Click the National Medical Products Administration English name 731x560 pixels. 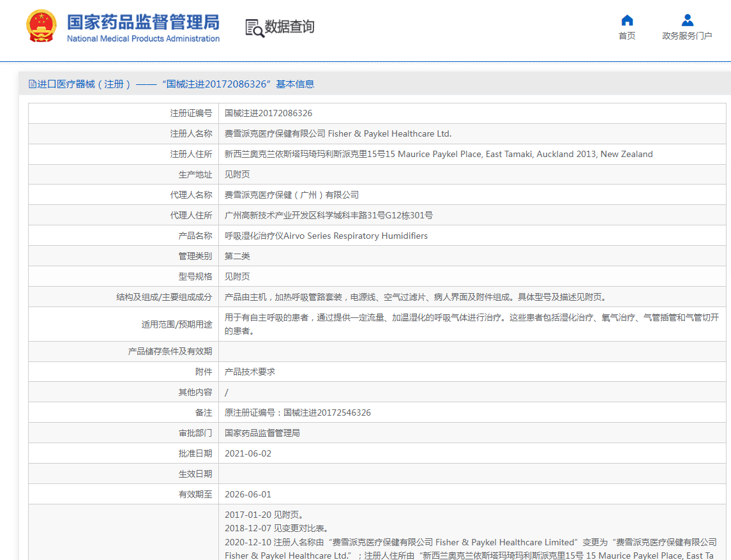click(143, 39)
